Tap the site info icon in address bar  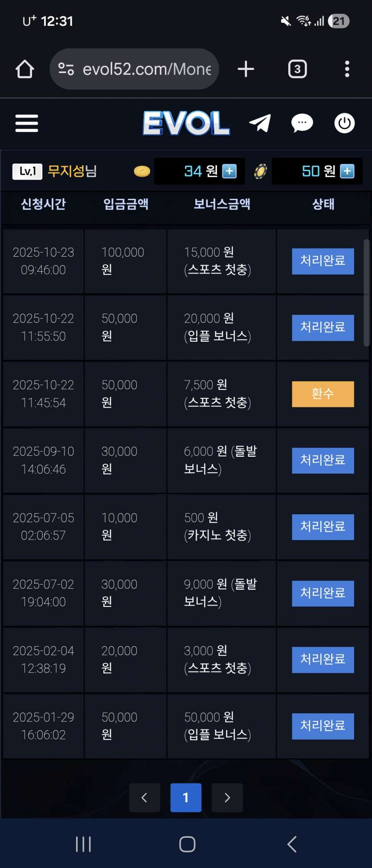pos(66,69)
